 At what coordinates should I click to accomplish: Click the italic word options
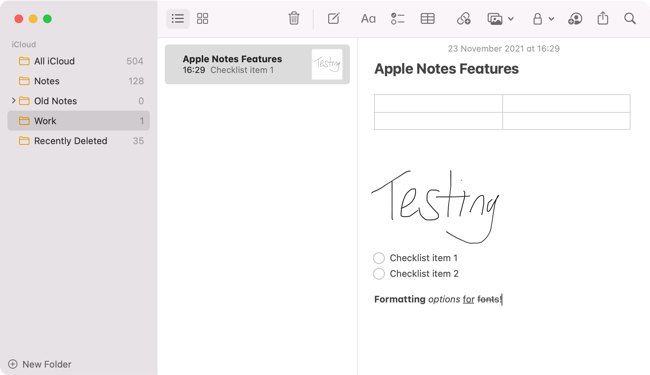click(444, 299)
